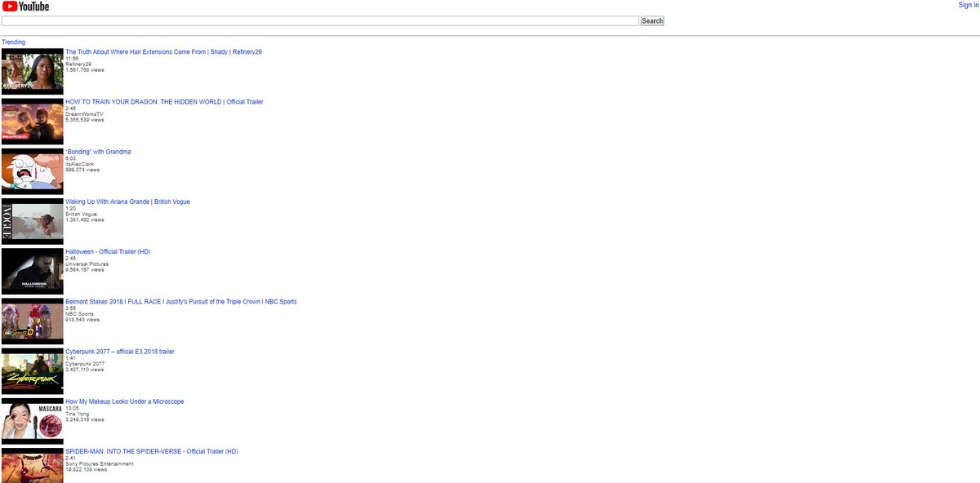Click the Sign in link
This screenshot has height=483, width=980.
(x=968, y=5)
